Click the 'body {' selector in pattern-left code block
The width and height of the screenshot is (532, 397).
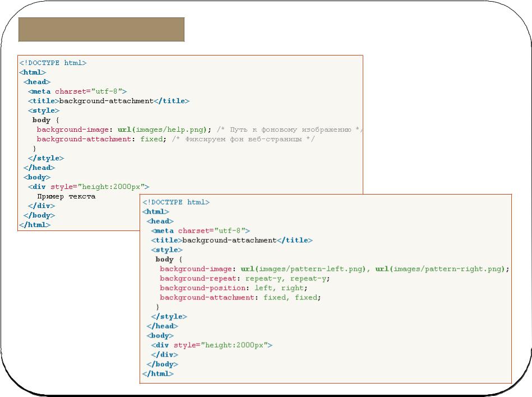pos(169,260)
